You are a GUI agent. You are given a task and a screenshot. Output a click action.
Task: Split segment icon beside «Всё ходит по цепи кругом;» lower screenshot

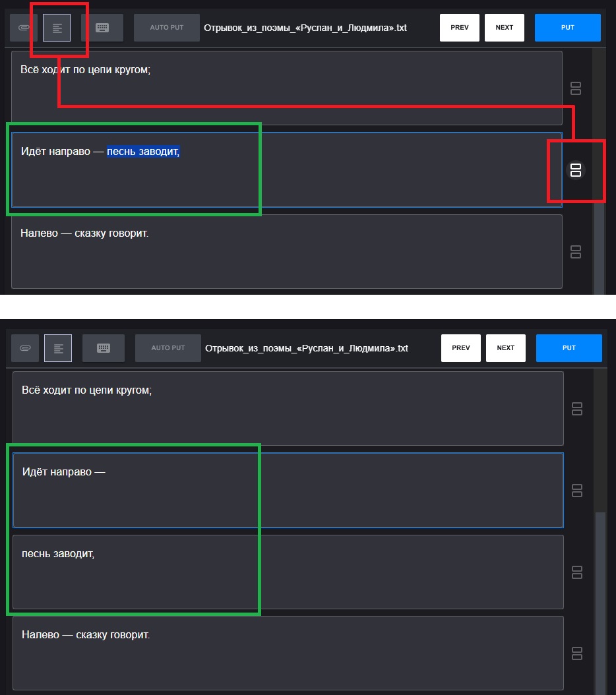click(x=577, y=409)
